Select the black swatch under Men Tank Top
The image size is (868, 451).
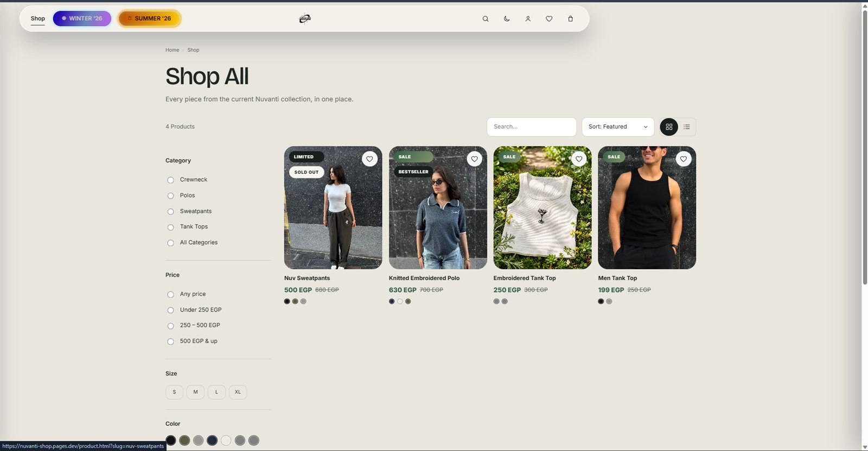(601, 301)
